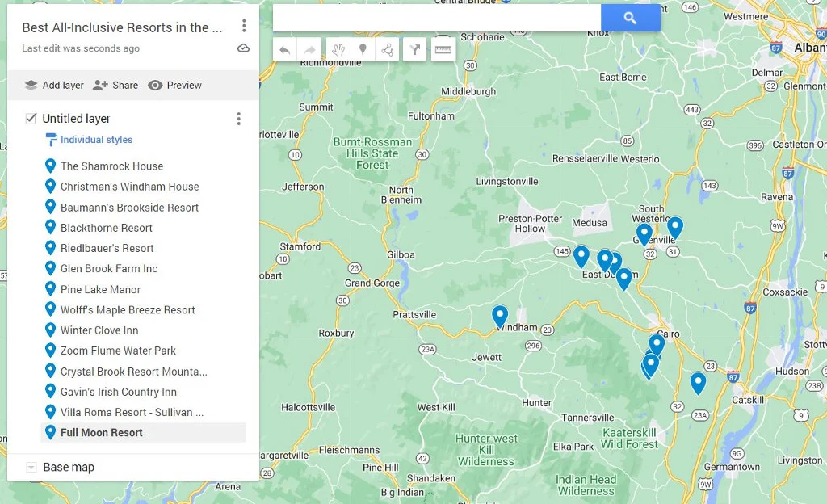Click the cloud save status icon
The height and width of the screenshot is (504, 827).
pos(243,48)
